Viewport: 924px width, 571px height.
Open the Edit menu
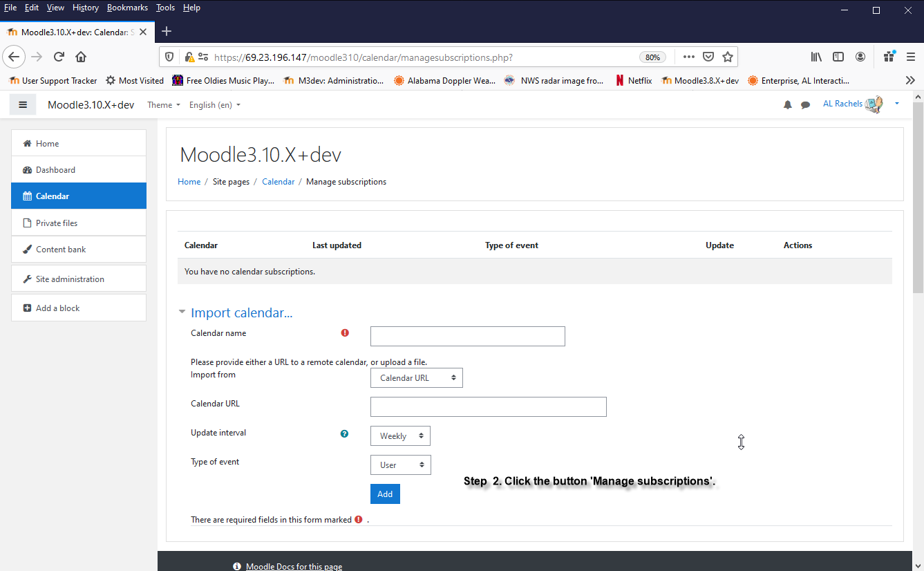click(32, 8)
